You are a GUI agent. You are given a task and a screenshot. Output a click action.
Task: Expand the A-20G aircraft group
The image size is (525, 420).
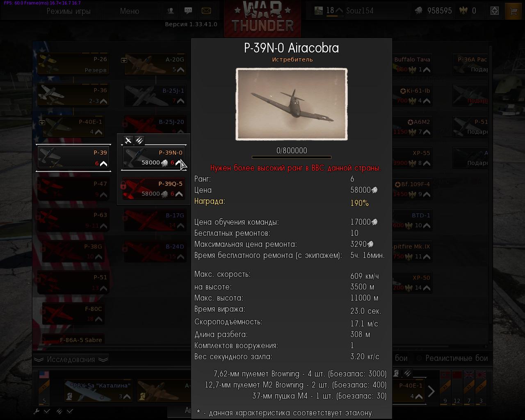coord(124,60)
